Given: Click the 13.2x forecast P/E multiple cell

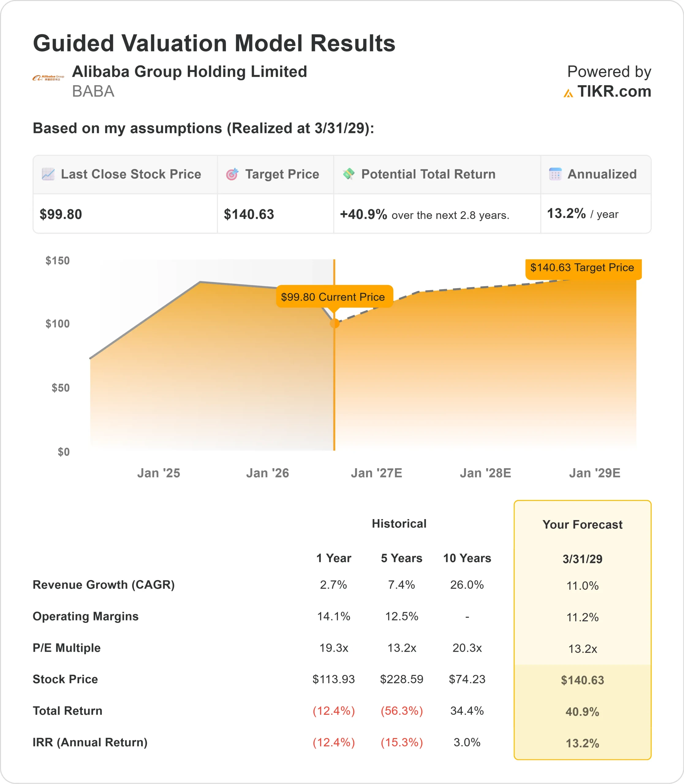Looking at the screenshot, I should point(583,649).
